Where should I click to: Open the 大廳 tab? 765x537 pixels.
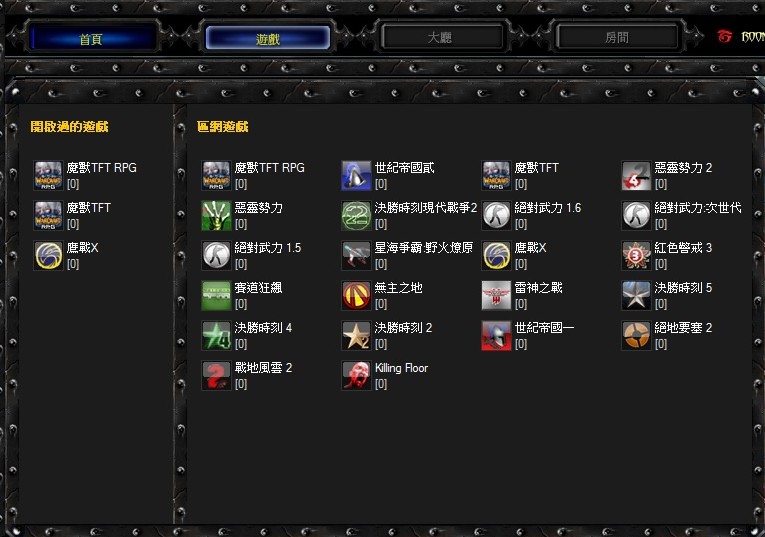[x=440, y=38]
